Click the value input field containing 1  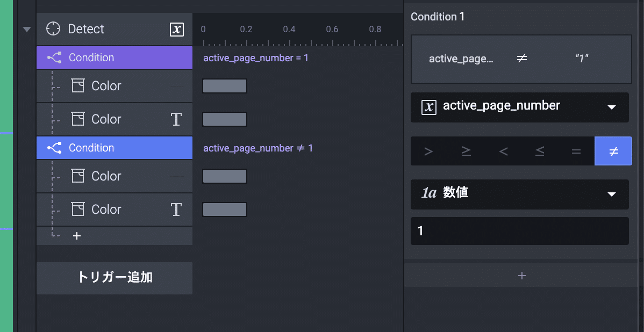[x=520, y=231]
